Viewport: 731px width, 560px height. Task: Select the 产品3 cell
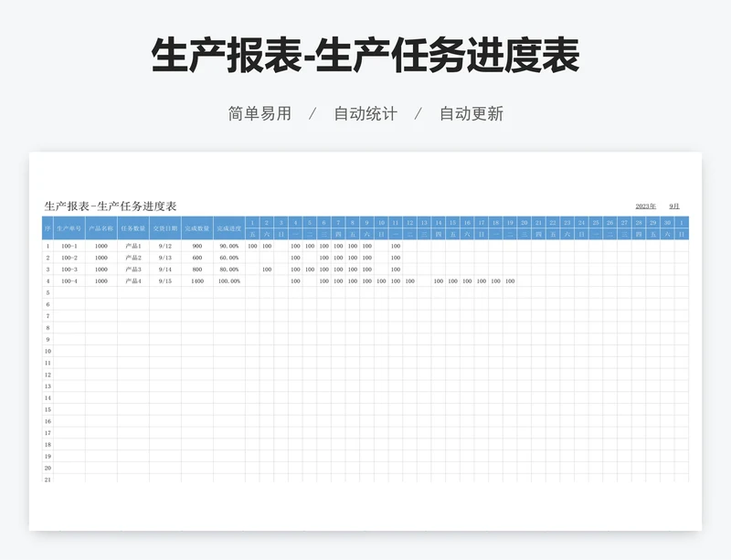133,269
